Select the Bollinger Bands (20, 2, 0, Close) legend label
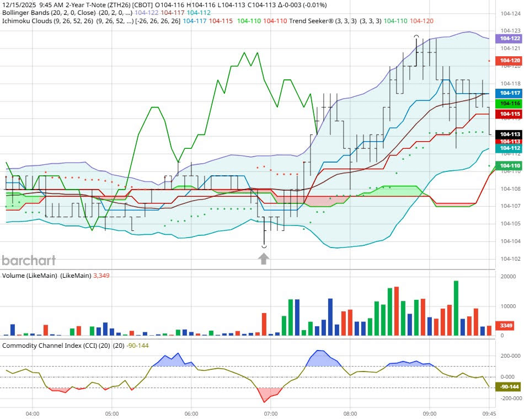Screen dimensions: 524x420 click(x=49, y=13)
